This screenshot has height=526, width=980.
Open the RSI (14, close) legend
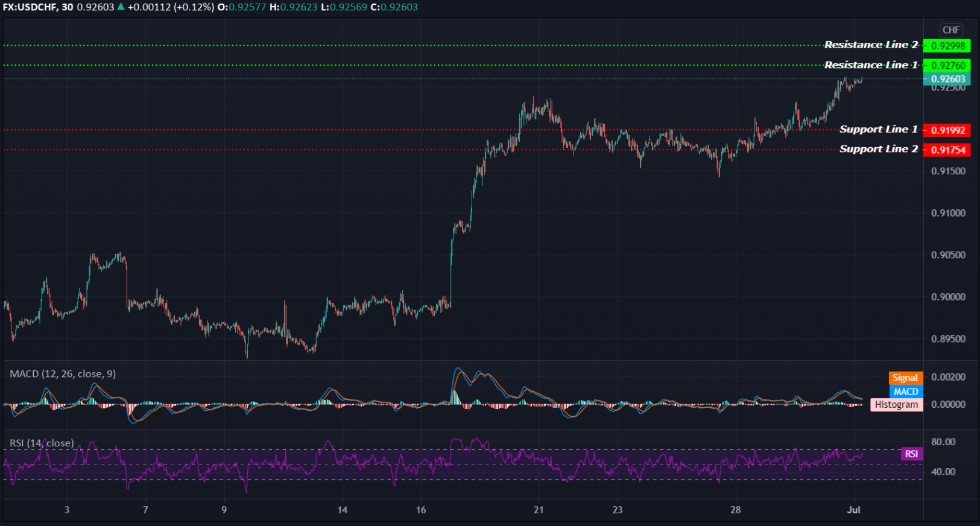pyautogui.click(x=42, y=443)
